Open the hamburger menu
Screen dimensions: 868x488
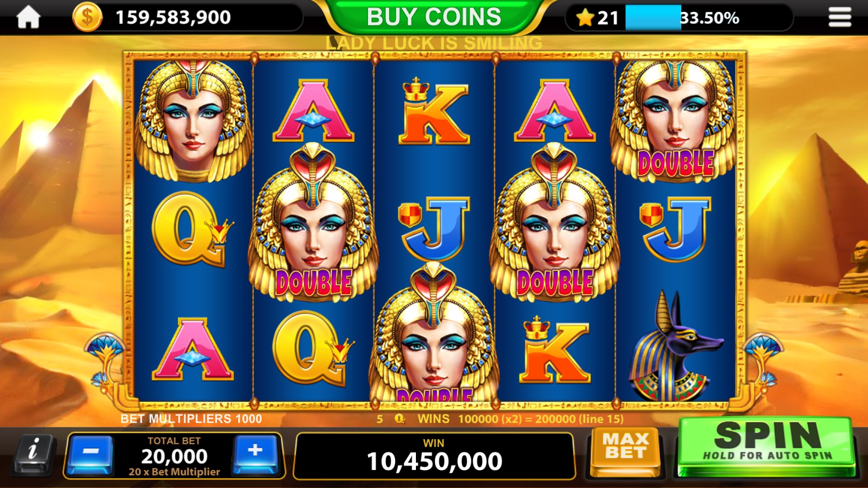tap(840, 18)
